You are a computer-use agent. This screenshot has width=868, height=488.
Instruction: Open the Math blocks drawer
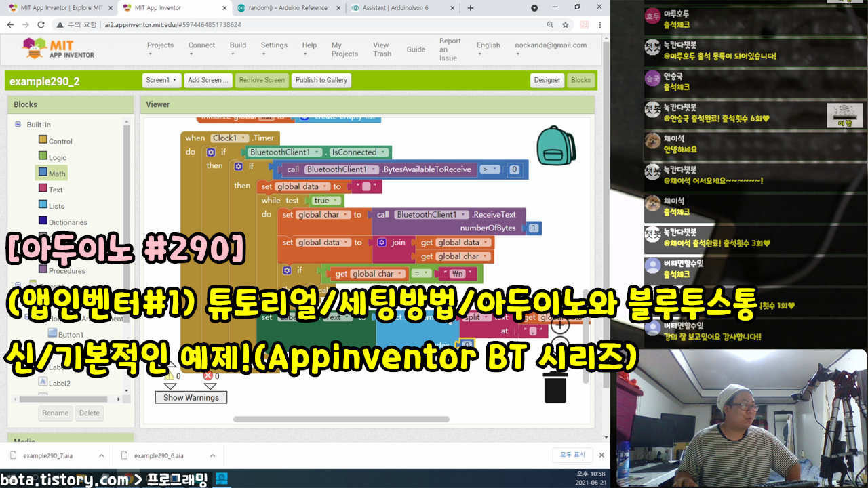point(52,174)
